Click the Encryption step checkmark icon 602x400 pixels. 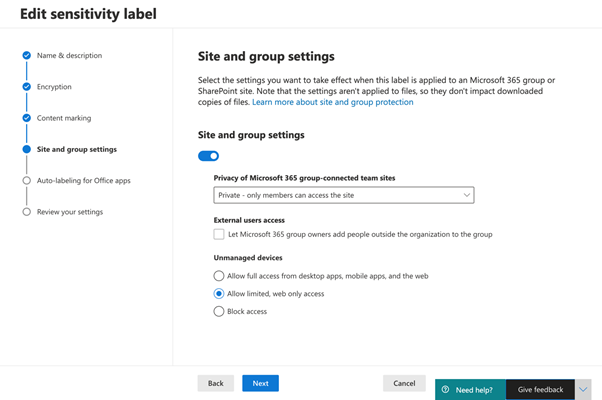(26, 87)
